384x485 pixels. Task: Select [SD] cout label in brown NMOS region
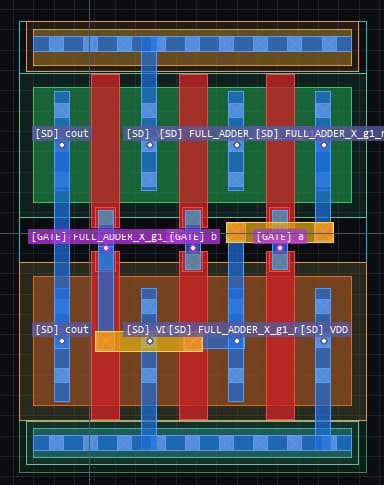pyautogui.click(x=62, y=330)
